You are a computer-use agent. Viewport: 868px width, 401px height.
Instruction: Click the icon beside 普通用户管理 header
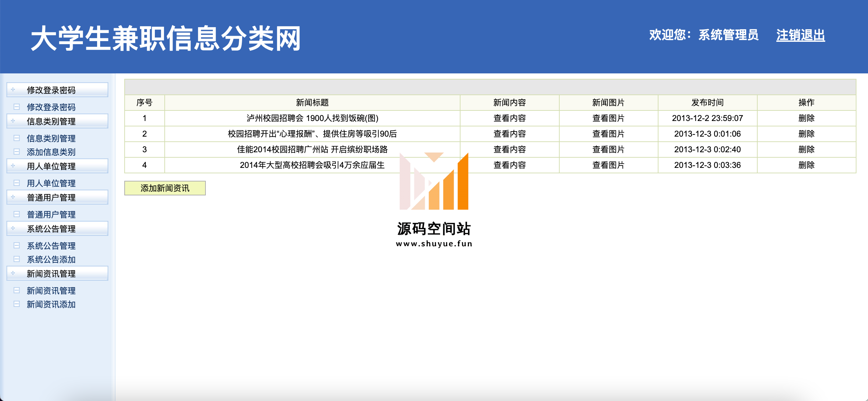pos(13,197)
